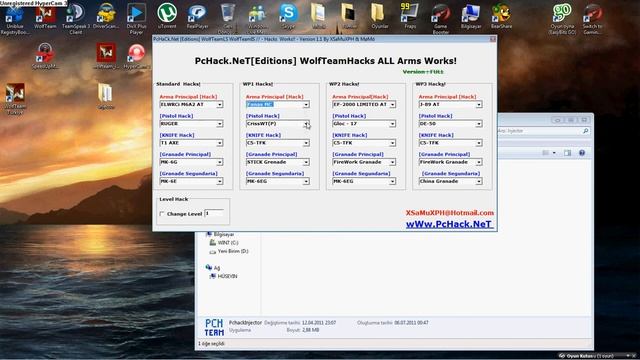Screen dimensions: 640x360
Task: Expand WP2 Granade Segundaria MK-6EG dropdown
Action: [x=393, y=182]
